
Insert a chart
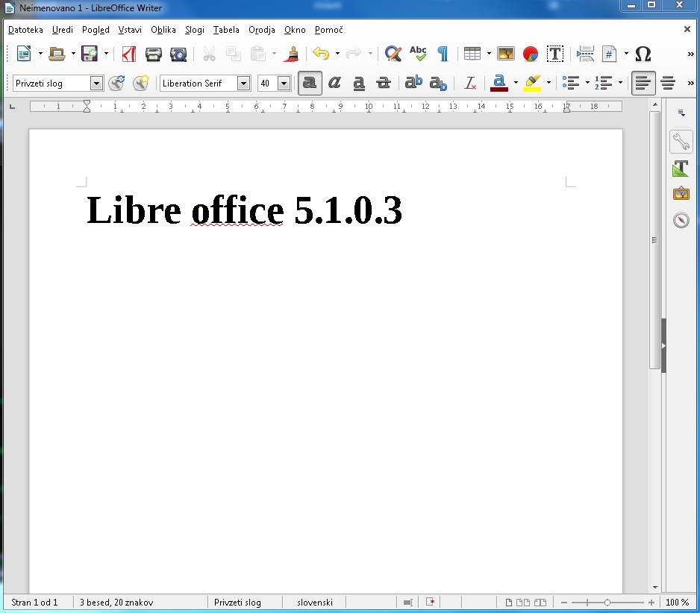tap(531, 54)
